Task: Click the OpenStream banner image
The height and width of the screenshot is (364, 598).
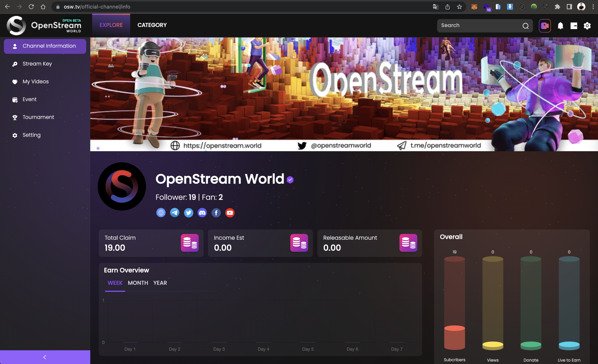Action: [344, 94]
